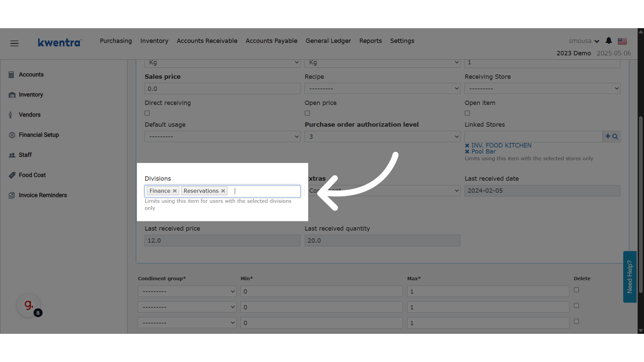Open the Accounts Receivable menu

(207, 41)
